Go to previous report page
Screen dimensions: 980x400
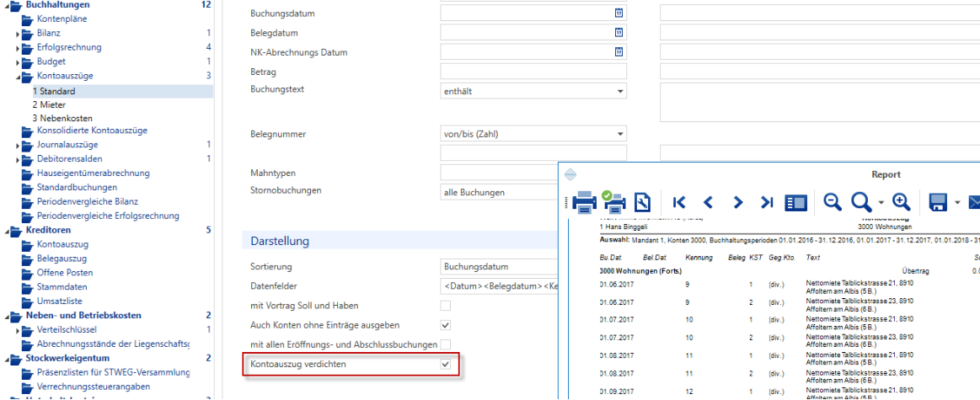coord(708,202)
